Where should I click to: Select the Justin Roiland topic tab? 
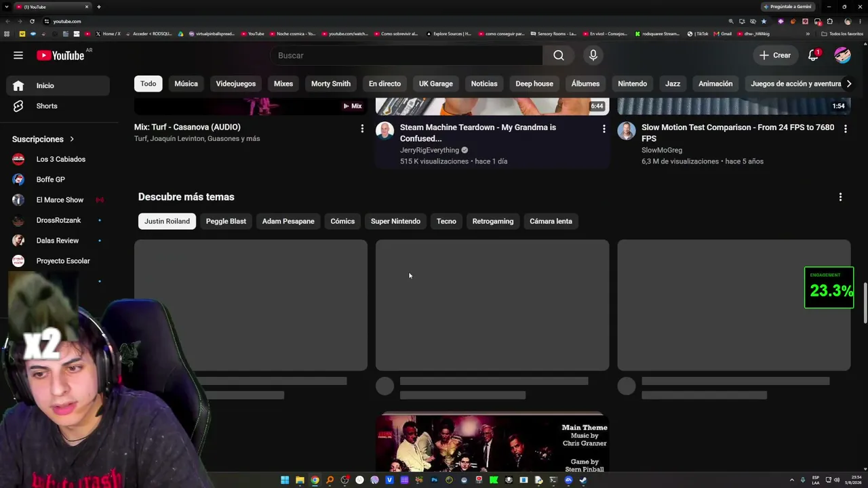click(167, 222)
